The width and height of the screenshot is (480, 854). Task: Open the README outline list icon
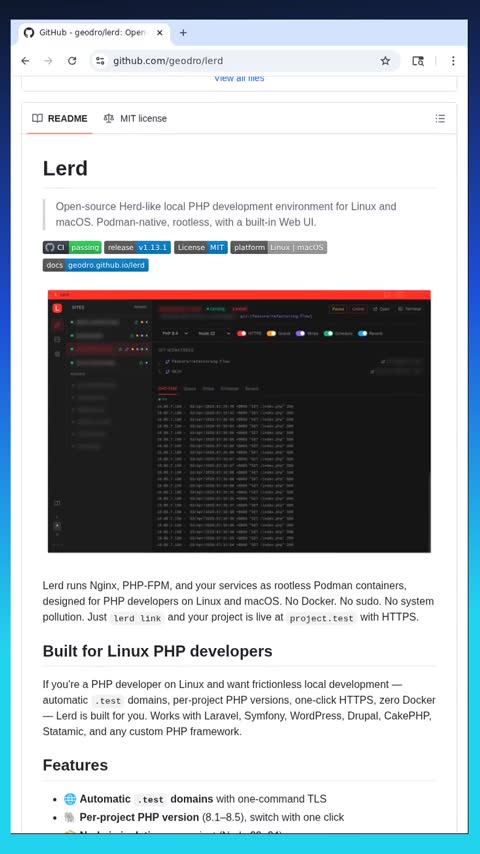(x=440, y=119)
